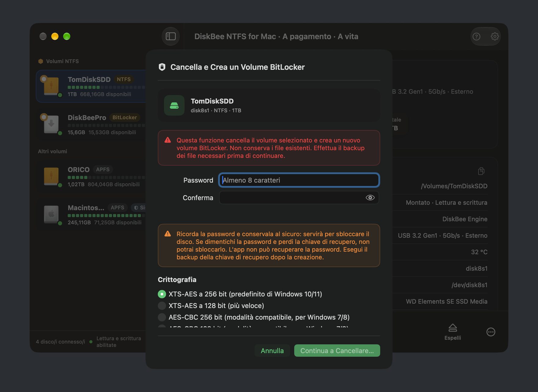Click the Espelli eject icon
538x392 pixels.
(453, 328)
